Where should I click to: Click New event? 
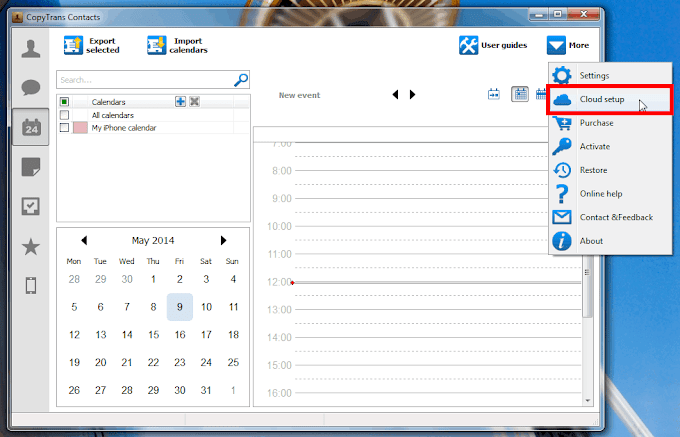pyautogui.click(x=299, y=95)
